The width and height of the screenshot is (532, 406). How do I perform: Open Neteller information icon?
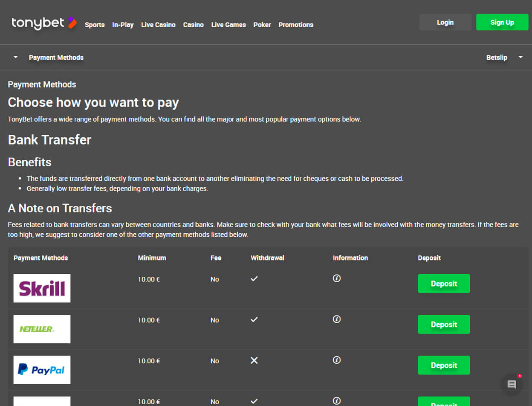pyautogui.click(x=337, y=319)
